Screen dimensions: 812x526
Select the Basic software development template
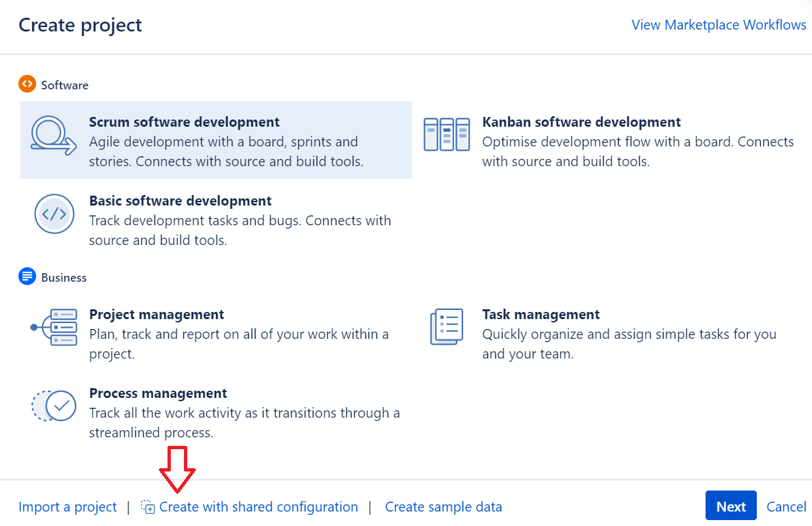[x=180, y=200]
